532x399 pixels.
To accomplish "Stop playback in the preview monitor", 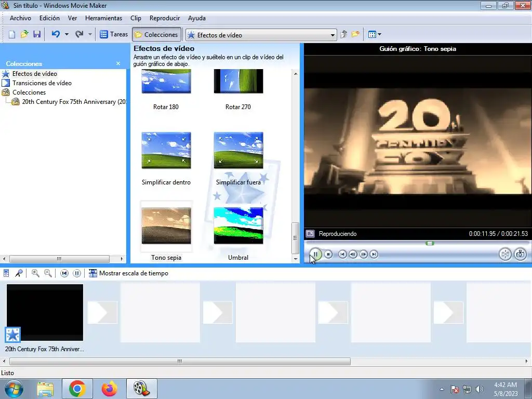I will [328, 254].
